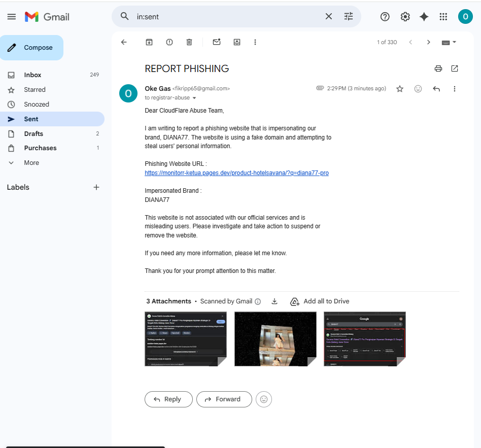481x448 pixels.
Task: Go to the newer conversation
Action: pos(410,42)
